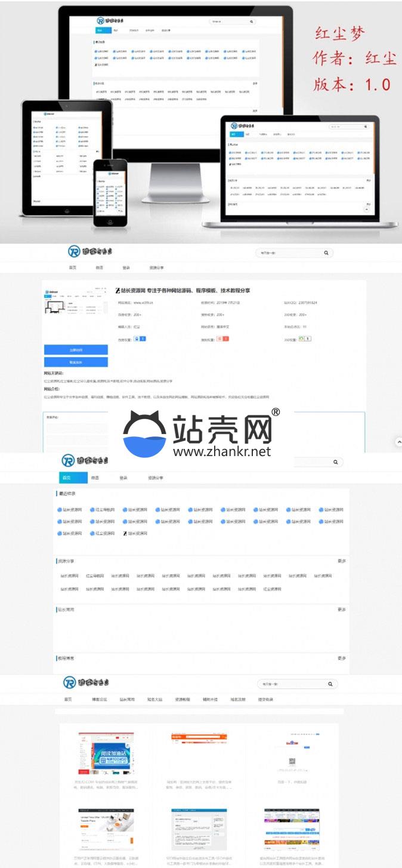The height and width of the screenshot is (868, 402).
Task: Click the R logo on the site detail page header
Action: pos(75,252)
